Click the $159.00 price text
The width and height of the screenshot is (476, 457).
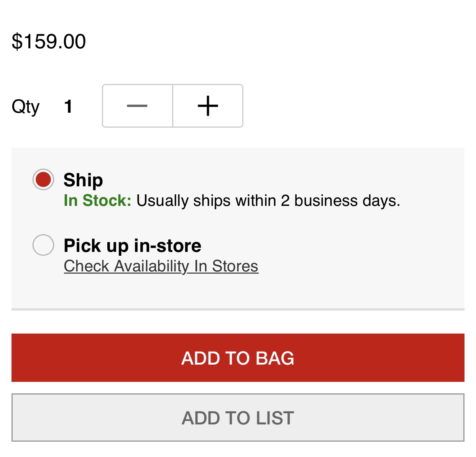point(49,41)
